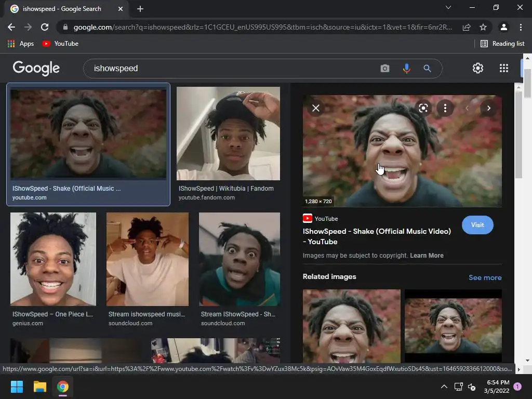532x399 pixels.
Task: Click the Google logo
Action: pos(36,68)
